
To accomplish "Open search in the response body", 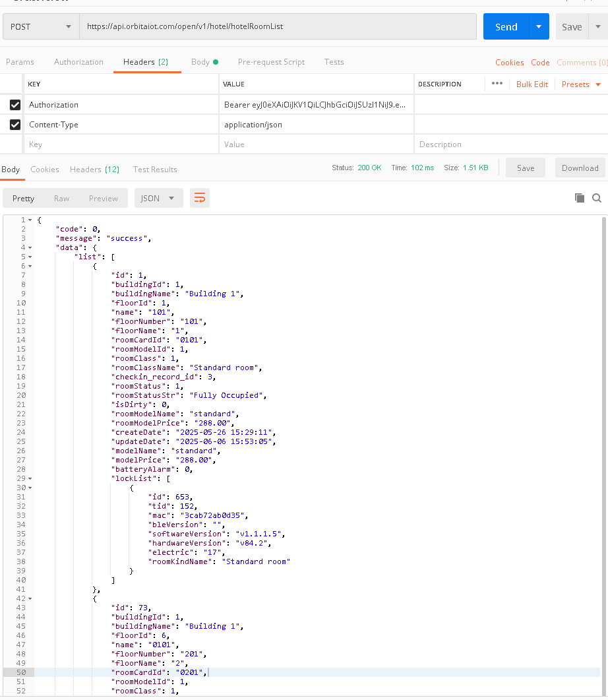I will (597, 198).
